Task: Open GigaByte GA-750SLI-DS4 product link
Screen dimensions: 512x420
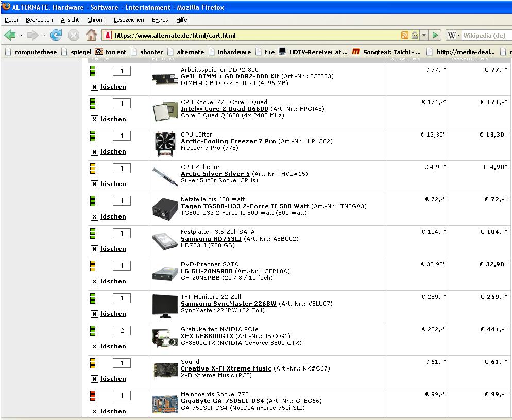Action: click(x=223, y=401)
